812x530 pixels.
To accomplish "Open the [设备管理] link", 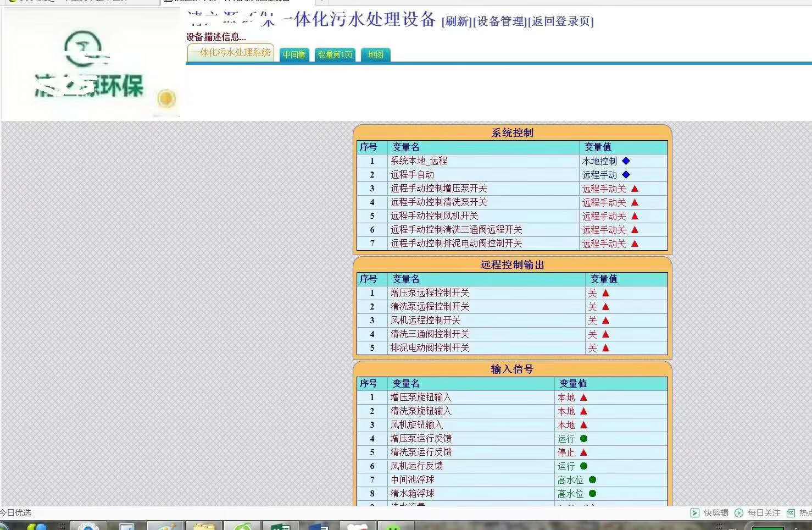I will click(x=500, y=21).
